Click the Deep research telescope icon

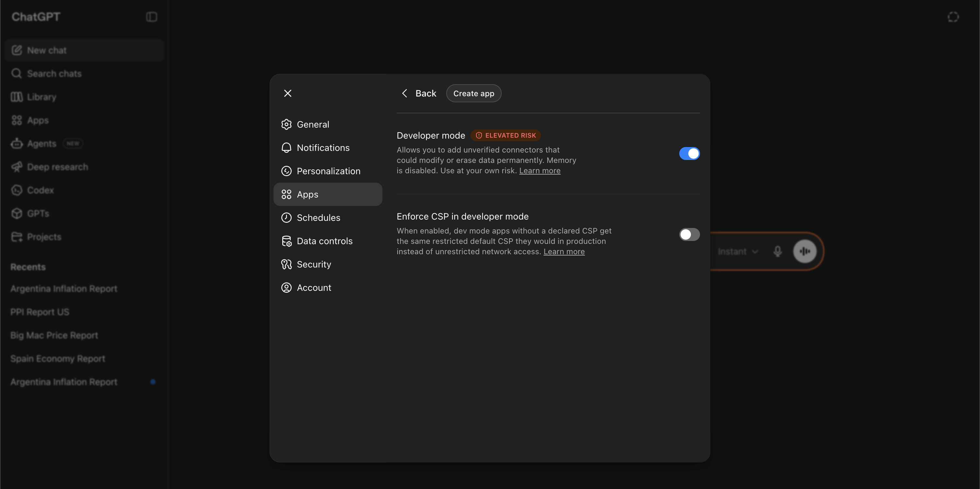[16, 166]
